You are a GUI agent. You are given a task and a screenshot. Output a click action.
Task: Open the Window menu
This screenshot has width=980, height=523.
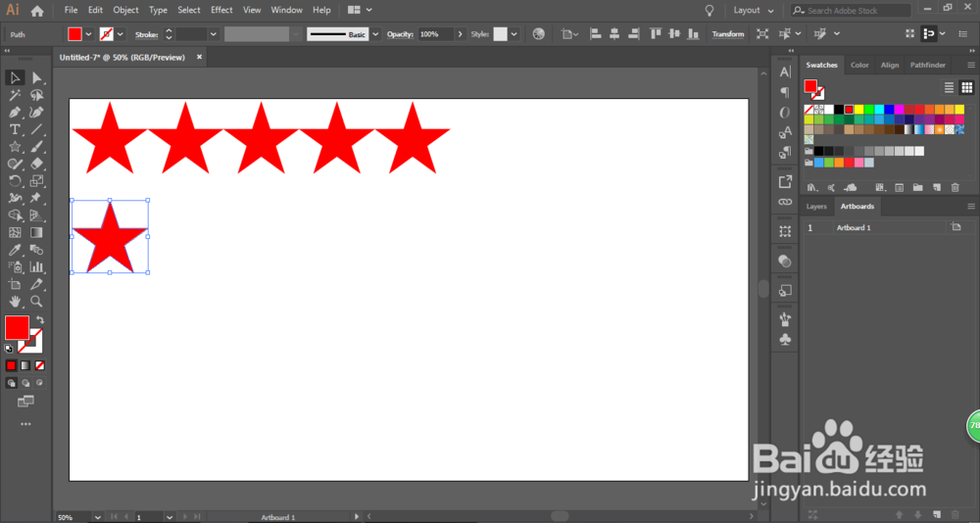click(x=286, y=10)
